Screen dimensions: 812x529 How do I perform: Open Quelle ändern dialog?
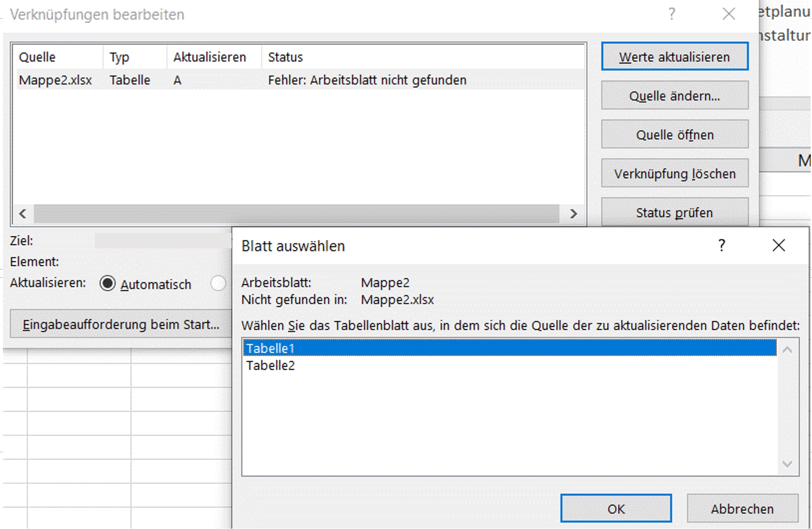[674, 95]
